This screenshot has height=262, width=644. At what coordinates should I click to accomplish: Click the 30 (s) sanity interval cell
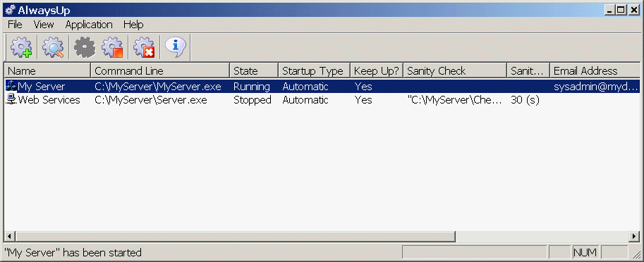[525, 99]
